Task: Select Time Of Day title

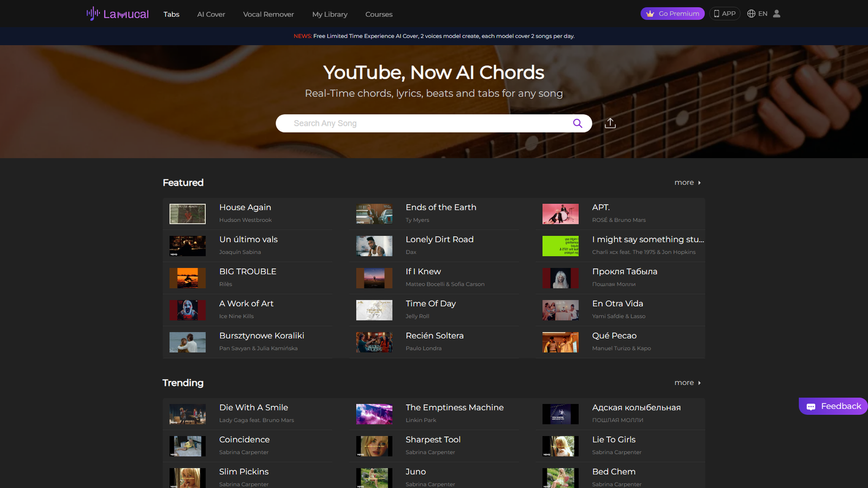Action: pyautogui.click(x=431, y=304)
